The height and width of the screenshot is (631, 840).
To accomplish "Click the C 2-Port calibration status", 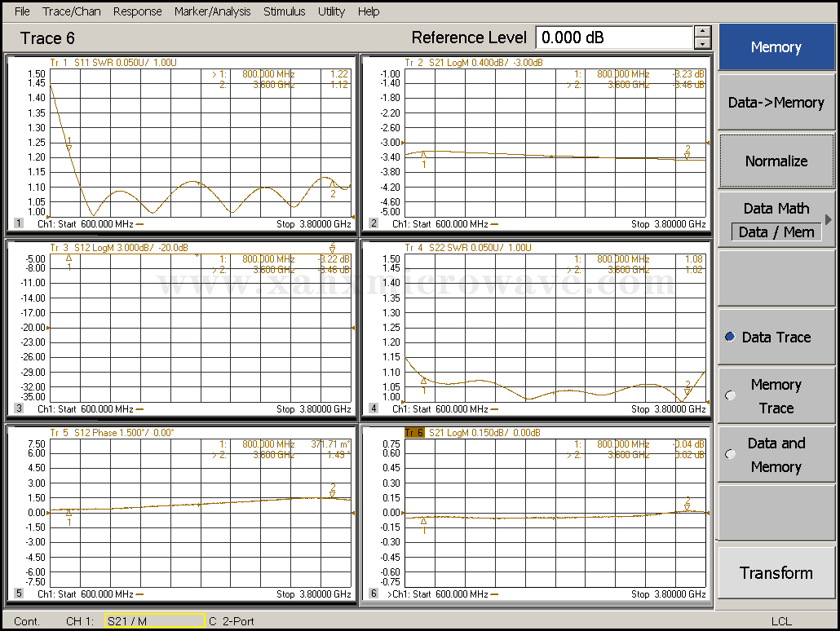I will tap(231, 621).
